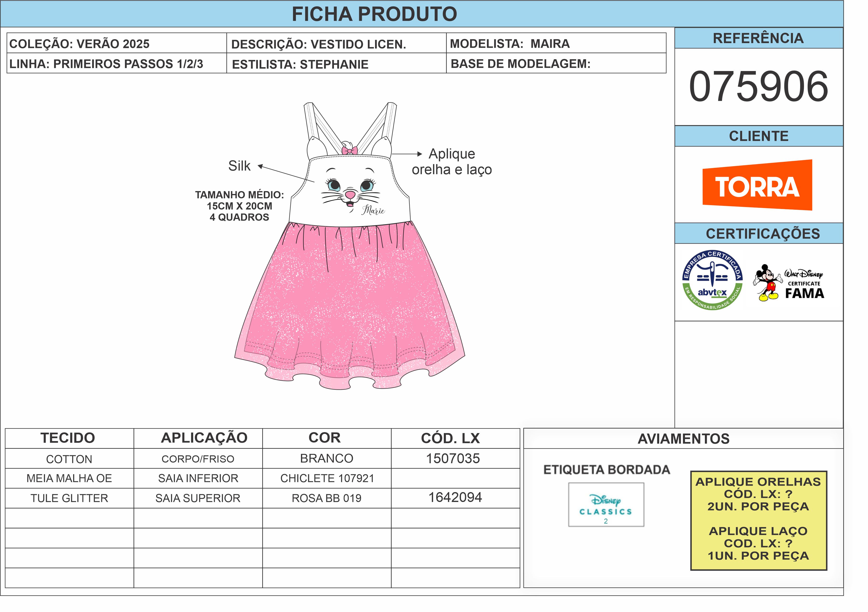
Task: Click the Marie signature on the dress
Action: click(x=373, y=210)
